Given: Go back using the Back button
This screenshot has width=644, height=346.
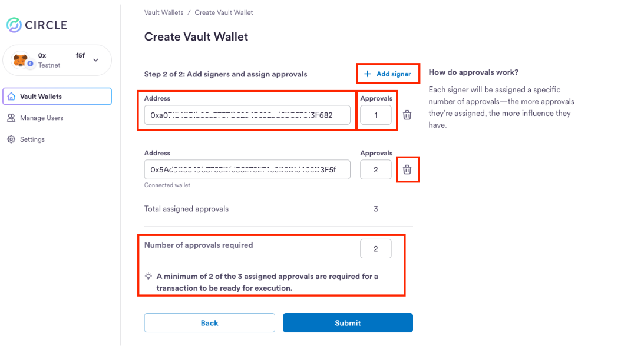Looking at the screenshot, I should point(209,322).
